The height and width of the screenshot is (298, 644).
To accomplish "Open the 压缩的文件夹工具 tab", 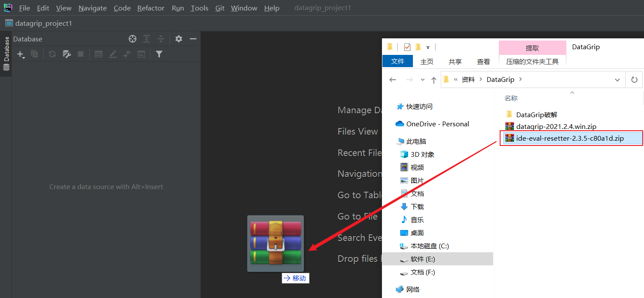I will pos(532,61).
